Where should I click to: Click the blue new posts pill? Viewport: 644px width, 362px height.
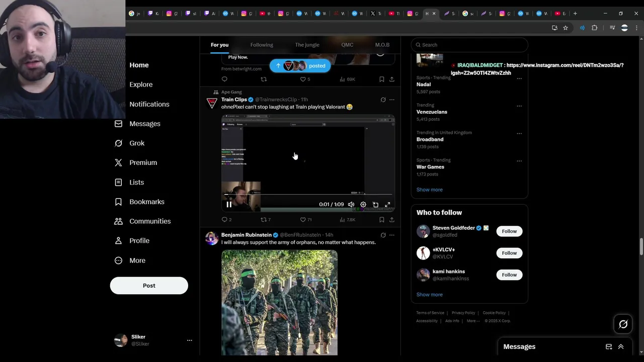(300, 66)
